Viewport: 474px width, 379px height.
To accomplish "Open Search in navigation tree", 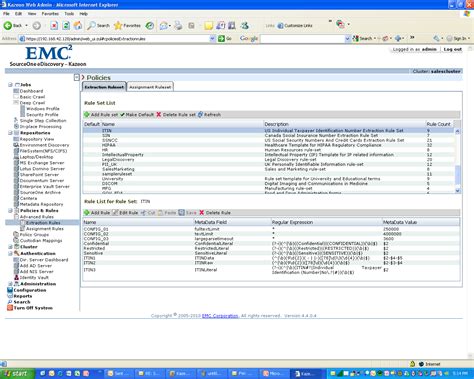I will [22, 302].
